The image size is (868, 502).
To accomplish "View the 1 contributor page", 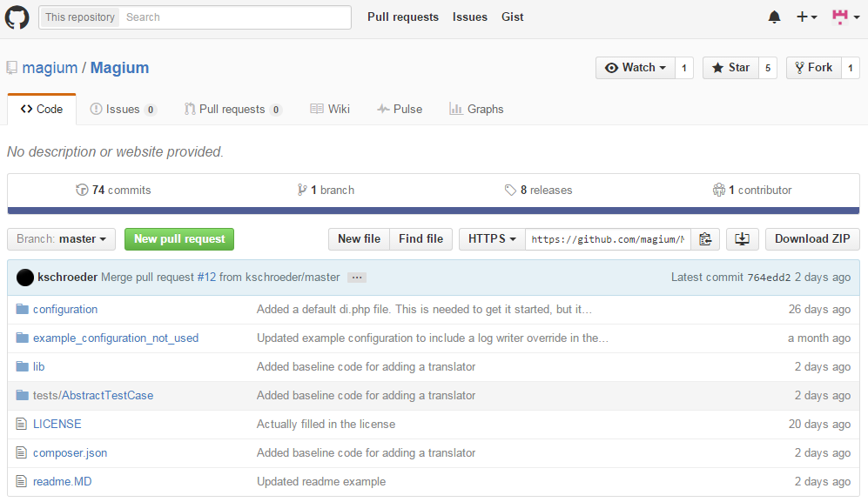I will pyautogui.click(x=752, y=190).
